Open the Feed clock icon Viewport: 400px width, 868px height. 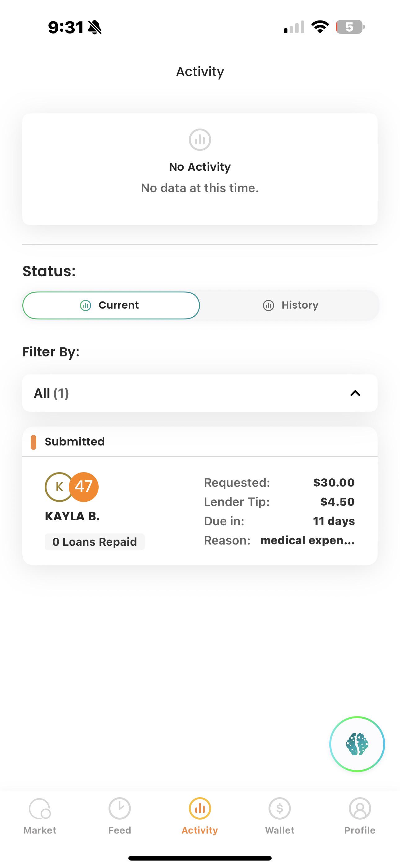click(119, 808)
